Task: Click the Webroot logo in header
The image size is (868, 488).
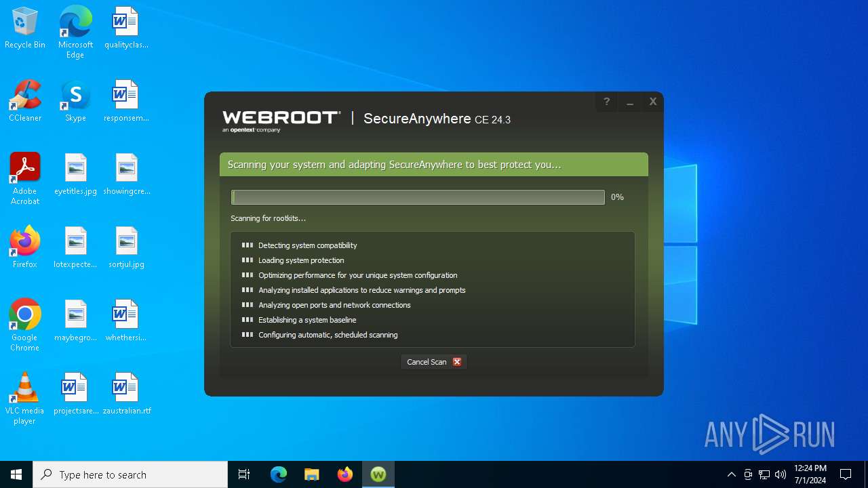Action: [x=281, y=120]
